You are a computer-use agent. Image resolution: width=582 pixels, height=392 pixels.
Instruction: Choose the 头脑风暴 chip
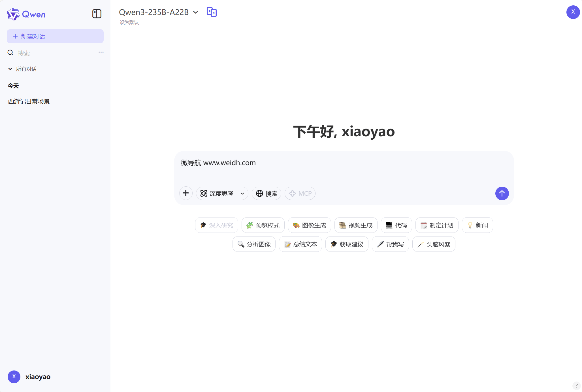tap(434, 244)
